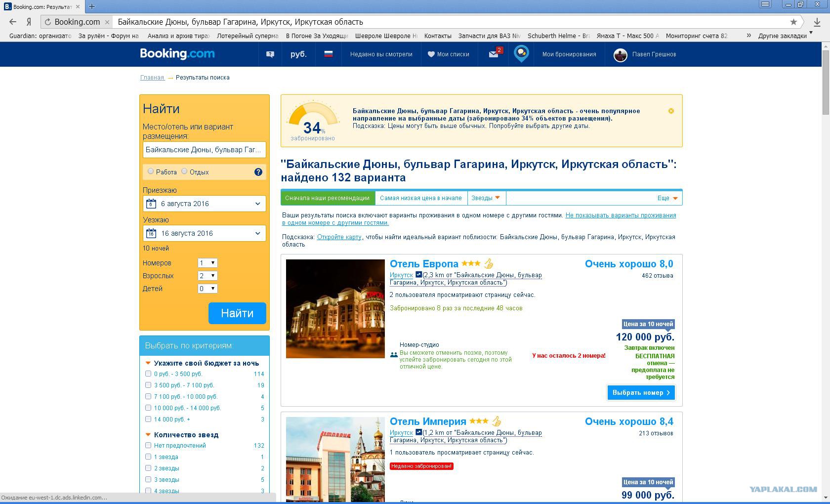Tick the 3 звезды checkbox
Viewport: 830px width, 504px height.
[x=148, y=479]
